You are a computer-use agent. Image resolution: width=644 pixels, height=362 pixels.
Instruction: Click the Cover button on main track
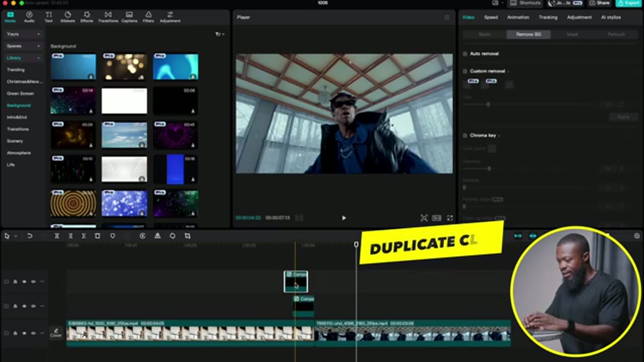(x=56, y=332)
